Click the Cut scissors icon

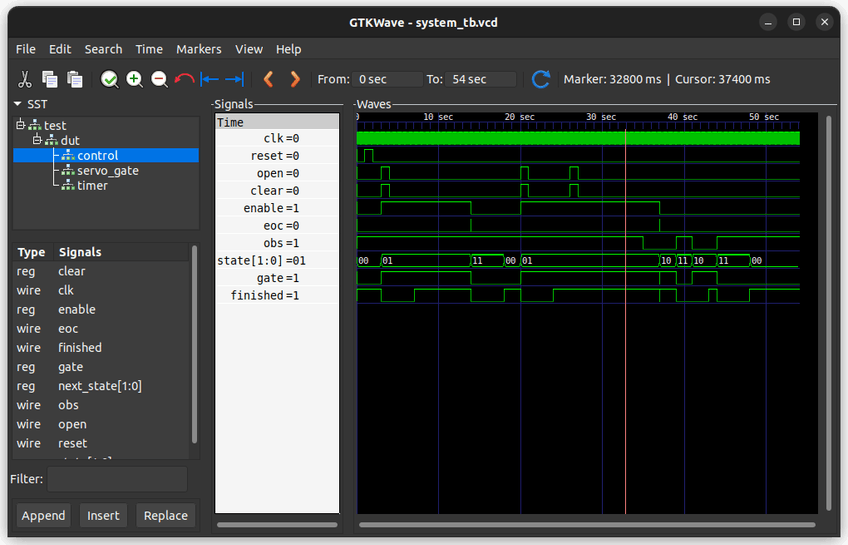pos(25,79)
